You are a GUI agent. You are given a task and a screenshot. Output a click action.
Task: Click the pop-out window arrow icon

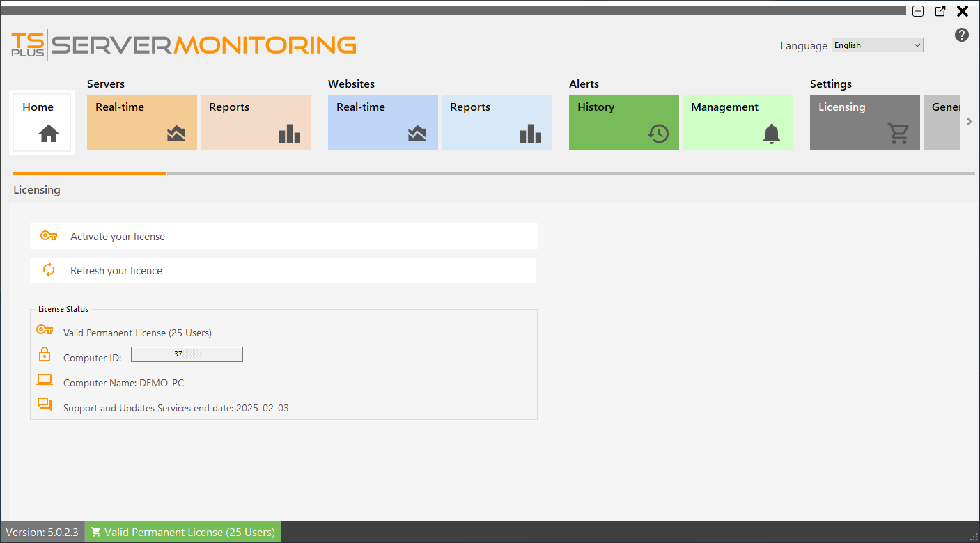[940, 11]
